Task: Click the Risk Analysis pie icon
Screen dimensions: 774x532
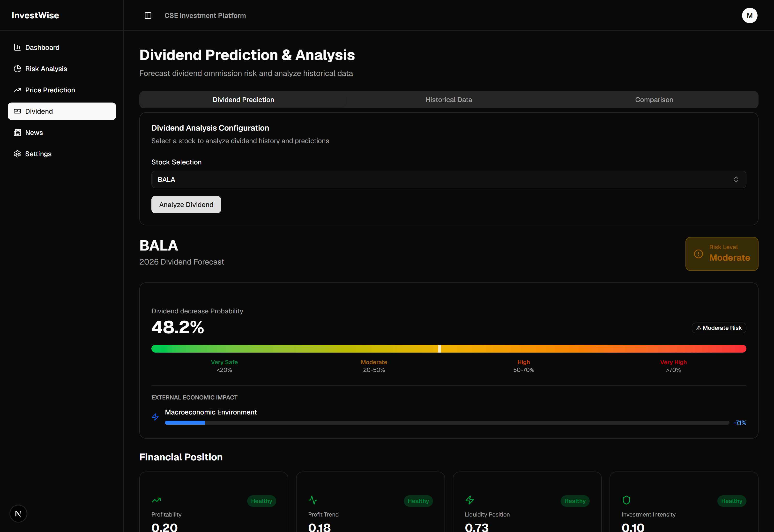Action: [17, 69]
